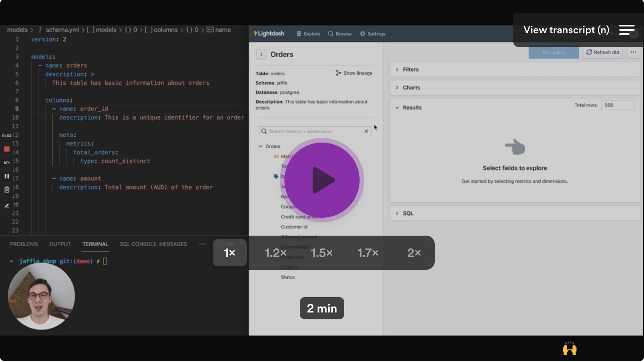
Task: Click the raised hands emoji reaction
Action: (569, 349)
